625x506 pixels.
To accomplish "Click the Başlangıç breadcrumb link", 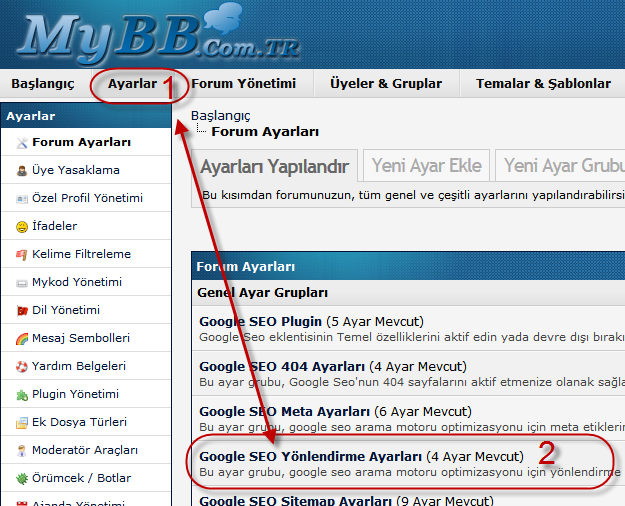I will tap(220, 116).
